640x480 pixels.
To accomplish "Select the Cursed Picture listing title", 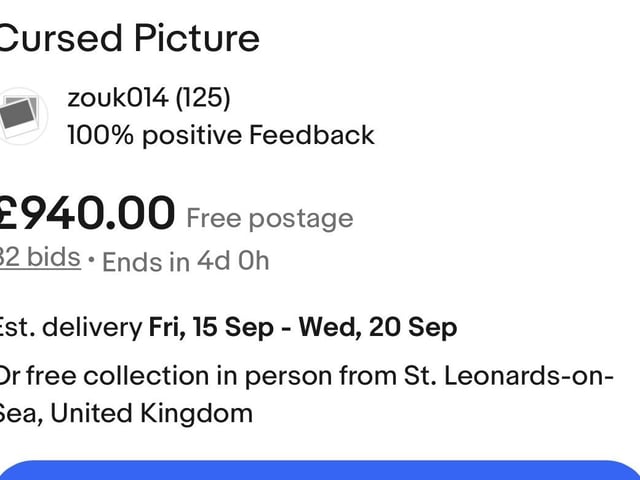I will (x=129, y=38).
